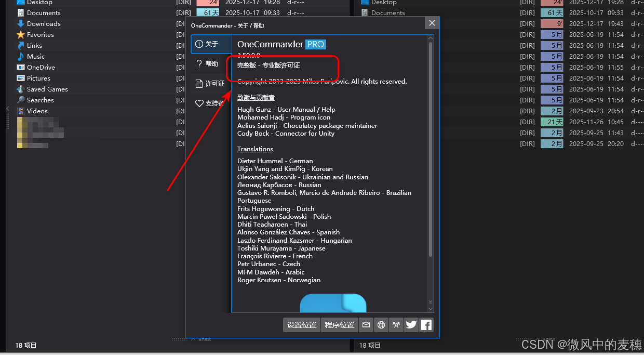The width and height of the screenshot is (644, 355).
Task: Click the About panel vertical scrollbar thumb
Action: (431, 149)
